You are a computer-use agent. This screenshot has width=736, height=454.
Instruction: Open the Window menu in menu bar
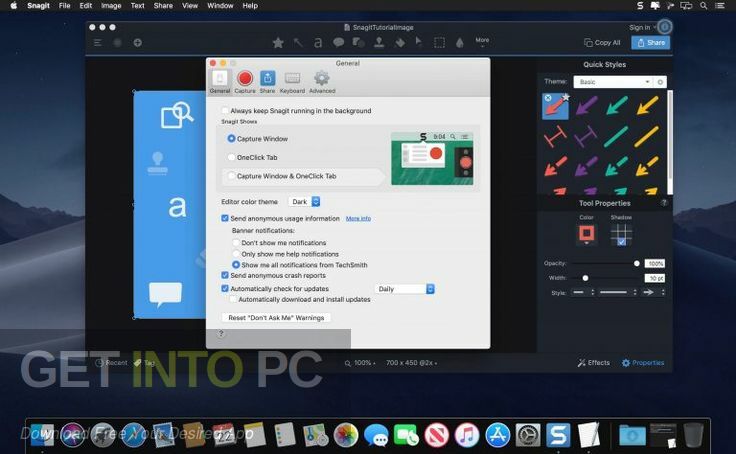click(220, 6)
